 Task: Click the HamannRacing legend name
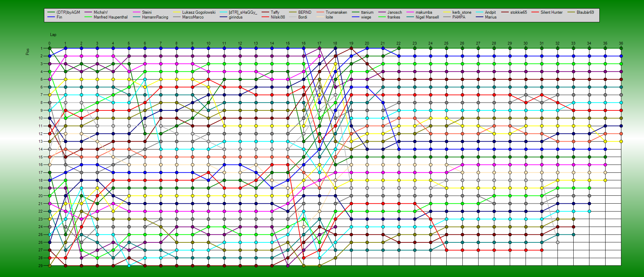(155, 17)
